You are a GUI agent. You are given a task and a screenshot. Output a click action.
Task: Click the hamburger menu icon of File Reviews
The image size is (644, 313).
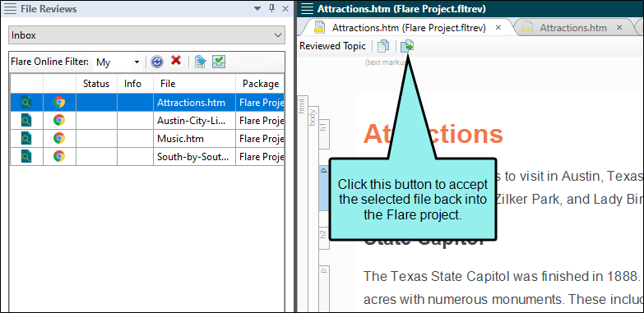click(10, 8)
